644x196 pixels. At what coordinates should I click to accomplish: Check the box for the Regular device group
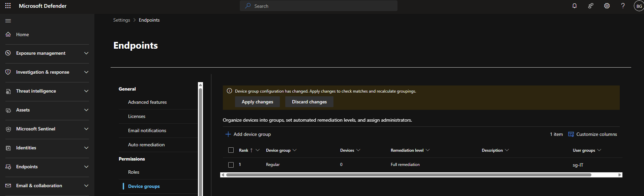(x=231, y=165)
